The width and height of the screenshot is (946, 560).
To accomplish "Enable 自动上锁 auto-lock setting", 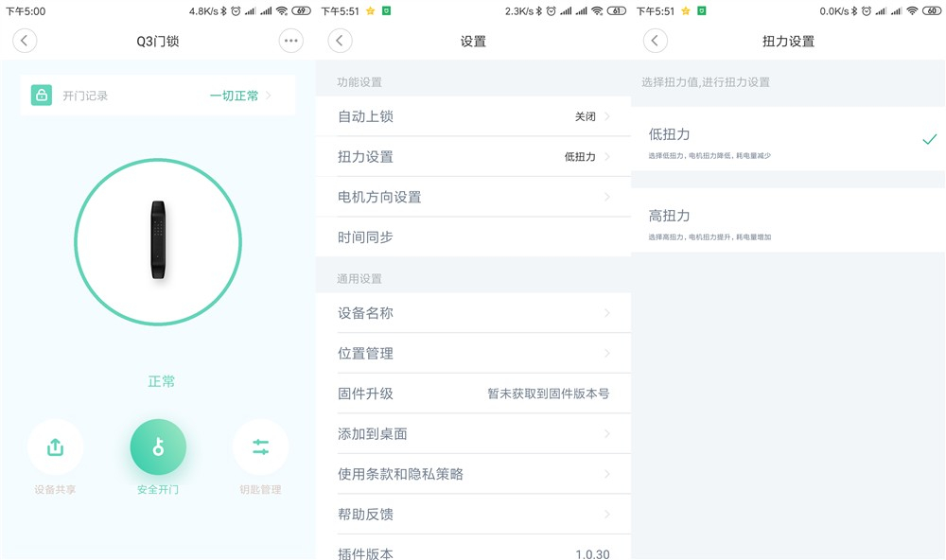I will tap(473, 117).
